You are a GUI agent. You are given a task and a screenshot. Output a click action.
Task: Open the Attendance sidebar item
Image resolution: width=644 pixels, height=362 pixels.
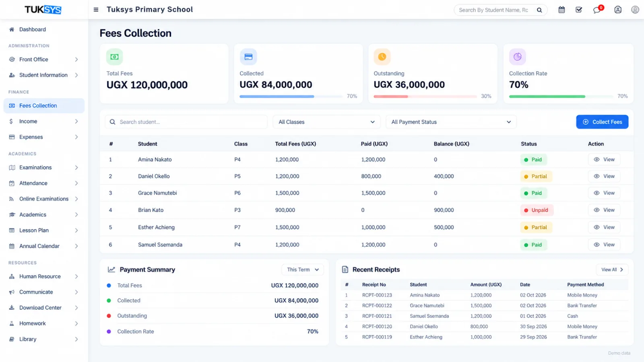(x=44, y=183)
